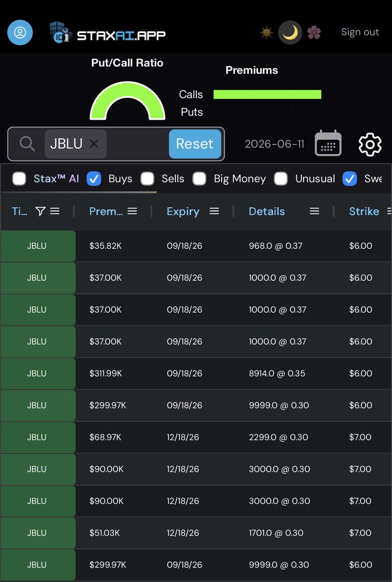Image resolution: width=392 pixels, height=582 pixels.
Task: Click the $68.97K premium cell
Action: [105, 437]
